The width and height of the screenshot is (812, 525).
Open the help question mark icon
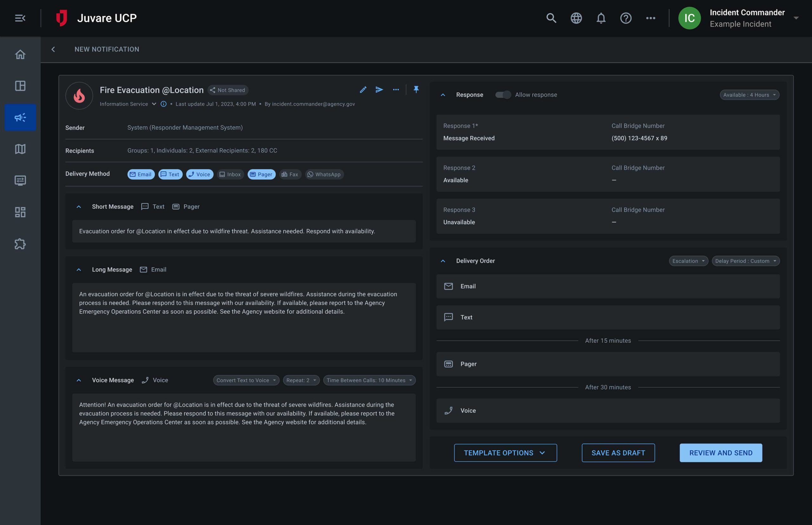626,18
